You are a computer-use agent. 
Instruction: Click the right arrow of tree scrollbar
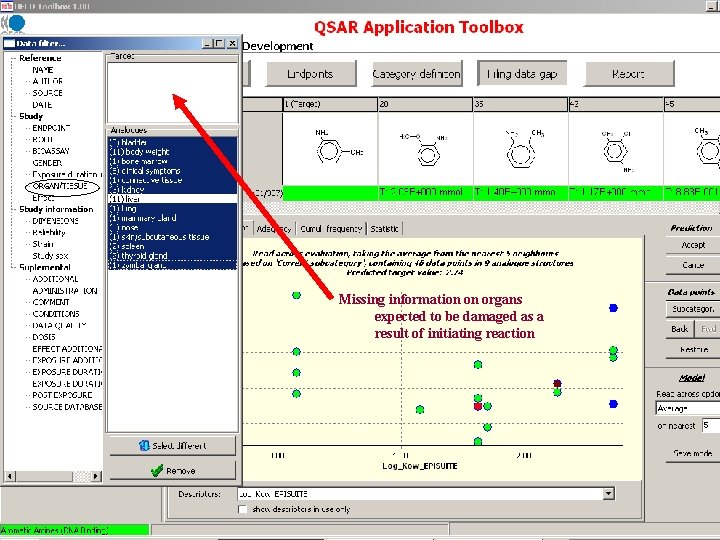pyautogui.click(x=96, y=476)
